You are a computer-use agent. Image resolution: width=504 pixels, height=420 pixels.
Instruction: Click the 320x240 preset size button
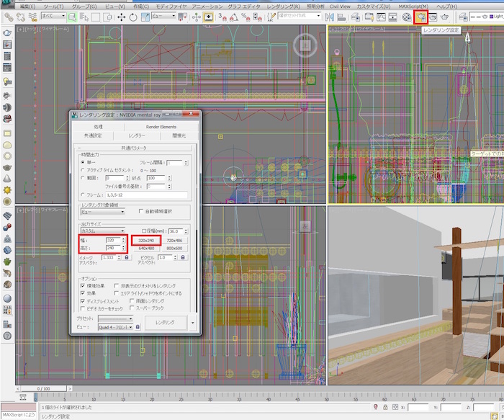click(146, 240)
